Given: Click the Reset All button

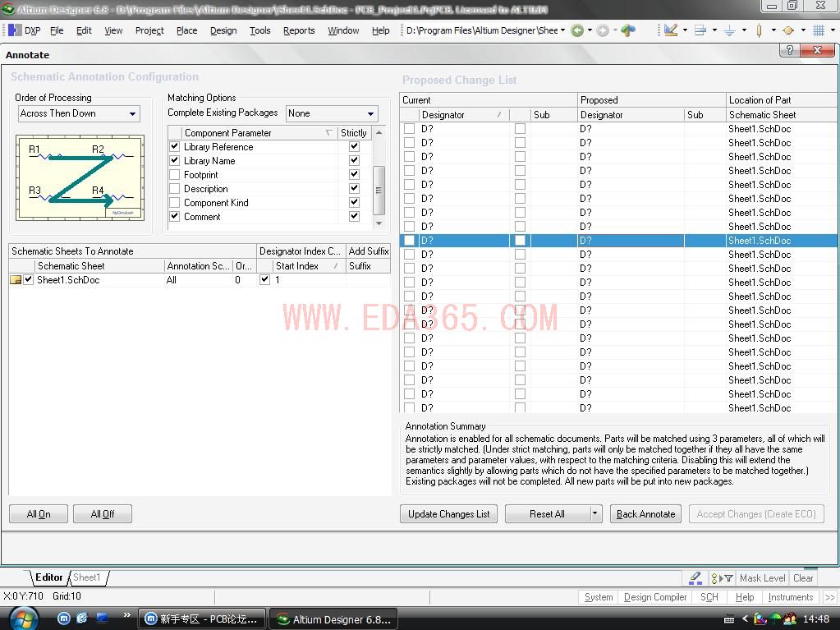Looking at the screenshot, I should [x=547, y=513].
